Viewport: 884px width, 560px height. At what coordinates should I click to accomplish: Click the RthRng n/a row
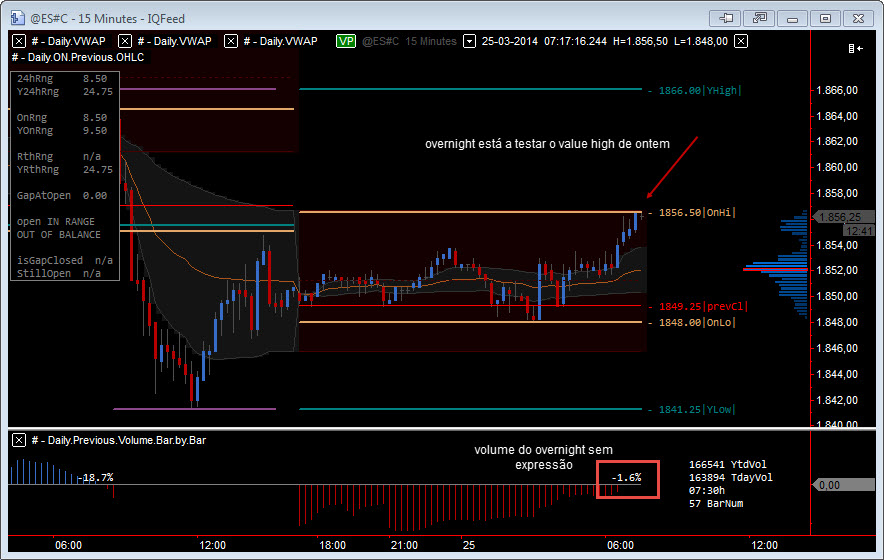[x=59, y=156]
